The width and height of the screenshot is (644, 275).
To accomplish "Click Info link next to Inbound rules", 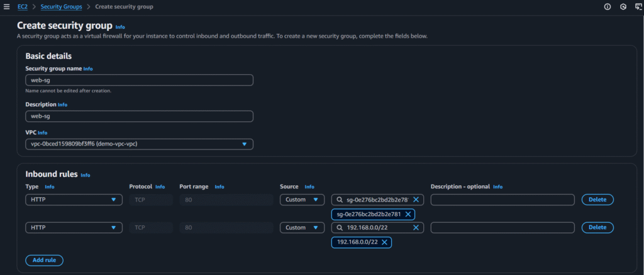I will [x=86, y=175].
